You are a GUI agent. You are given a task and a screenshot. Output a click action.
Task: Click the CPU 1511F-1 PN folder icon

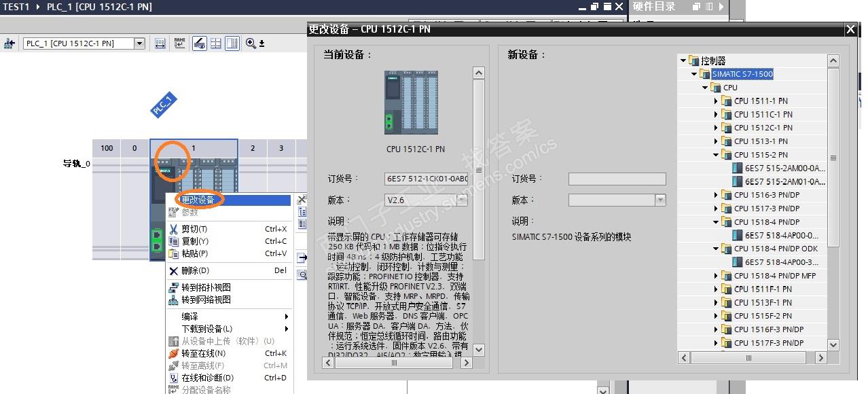point(727,289)
